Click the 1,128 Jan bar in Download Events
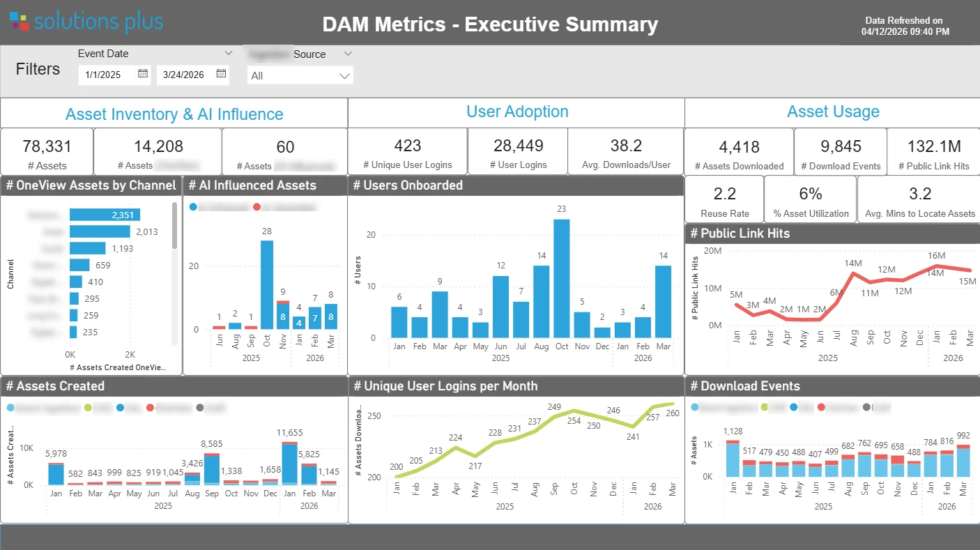The image size is (980, 550). (x=732, y=458)
